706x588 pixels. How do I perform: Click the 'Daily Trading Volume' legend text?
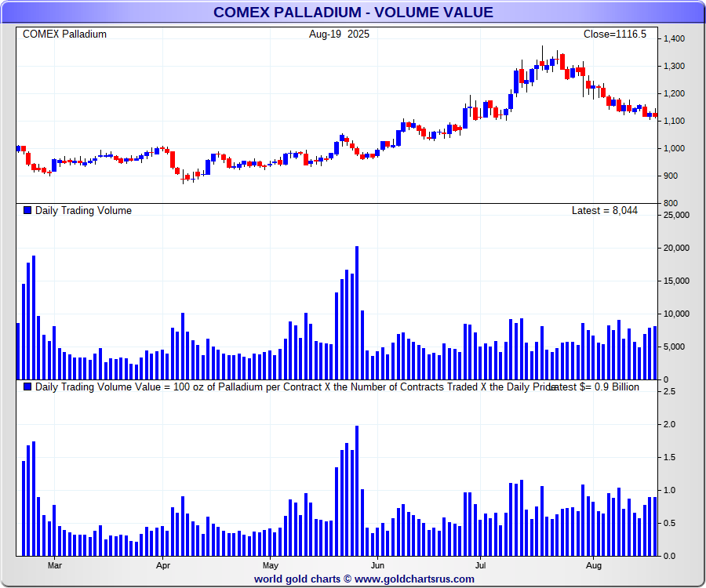83,211
